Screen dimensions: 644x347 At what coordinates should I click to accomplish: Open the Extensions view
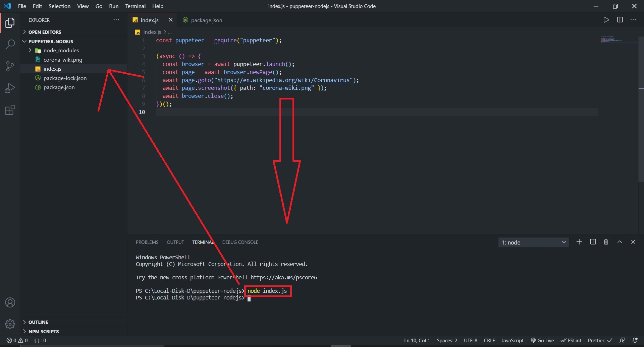10,110
